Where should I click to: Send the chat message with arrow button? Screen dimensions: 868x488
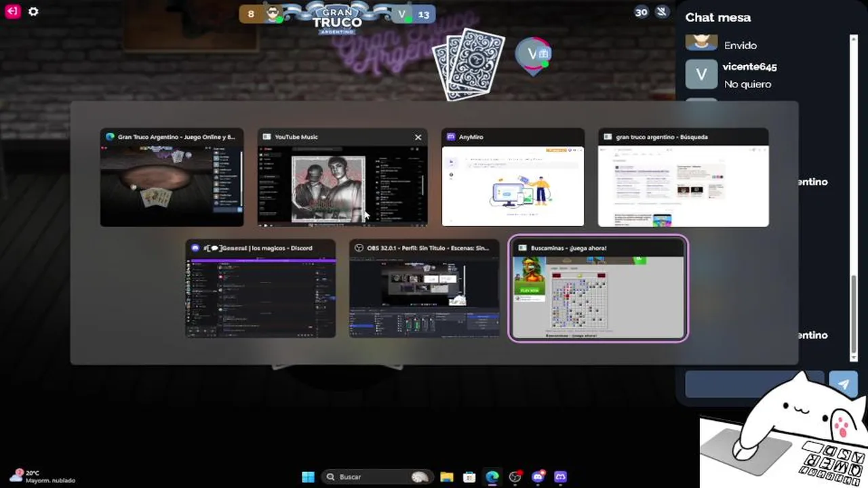[843, 384]
